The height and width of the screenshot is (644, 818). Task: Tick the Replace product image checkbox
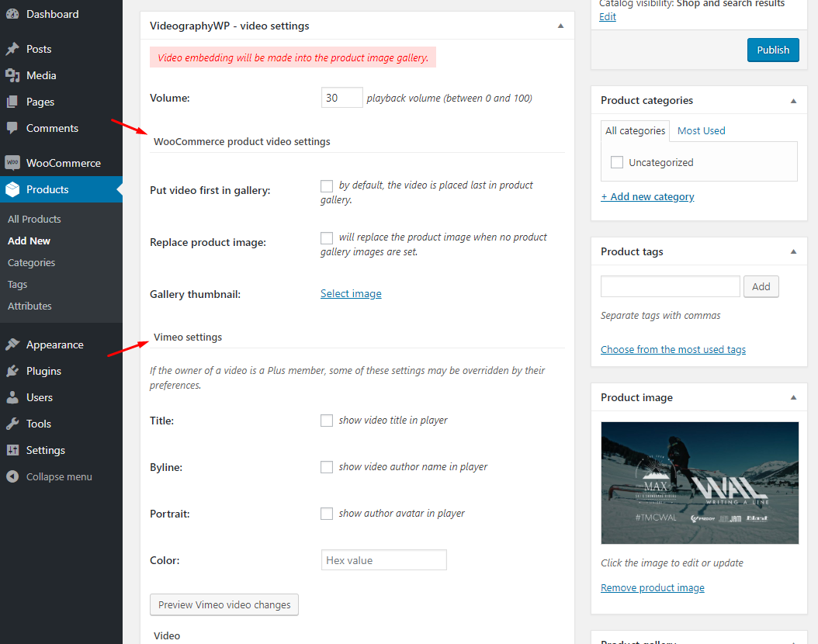[x=327, y=237]
